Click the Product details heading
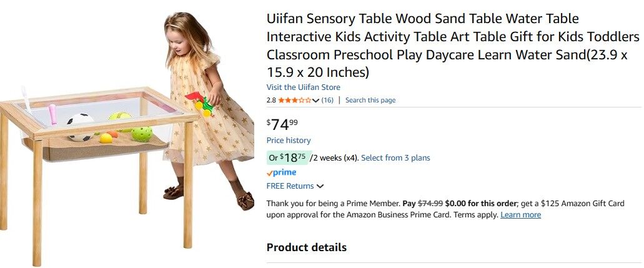Viewport: 644px width, 268px height. 306,247
